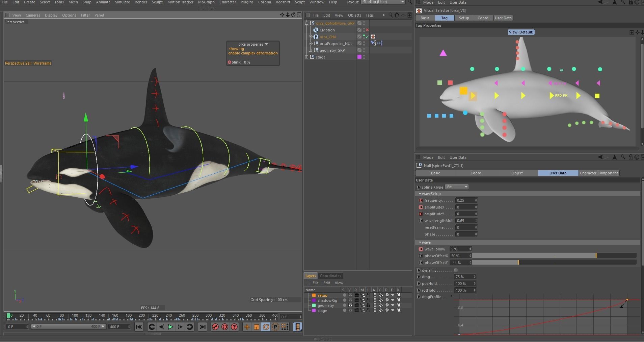Select the geometry_GRP object
Image resolution: width=644 pixels, height=342 pixels.
coord(332,50)
